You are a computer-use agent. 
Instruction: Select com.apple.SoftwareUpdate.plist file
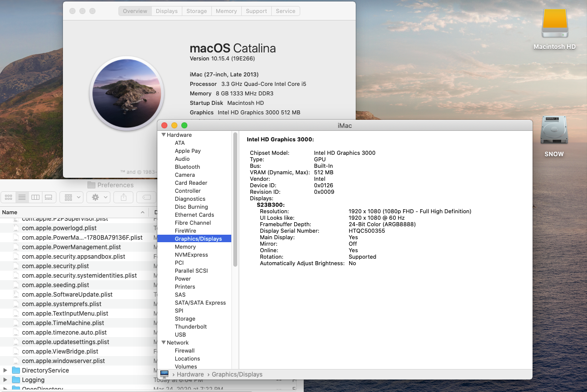point(67,294)
